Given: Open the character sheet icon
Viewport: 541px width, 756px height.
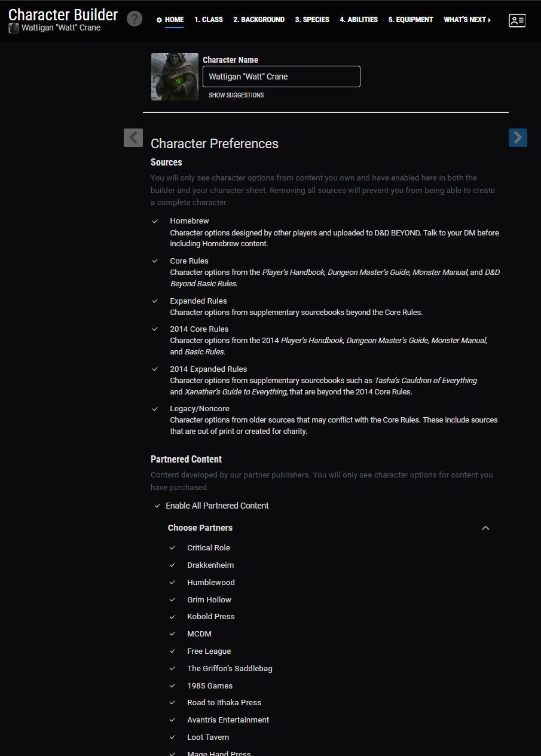Looking at the screenshot, I should point(516,20).
